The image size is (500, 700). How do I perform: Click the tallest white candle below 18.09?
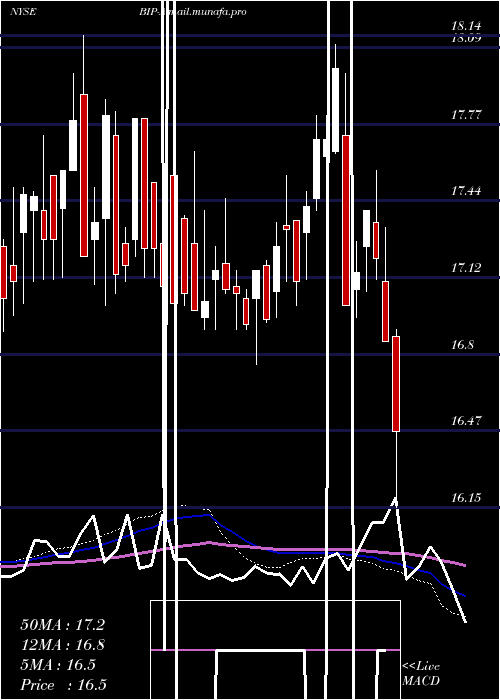coord(335,110)
